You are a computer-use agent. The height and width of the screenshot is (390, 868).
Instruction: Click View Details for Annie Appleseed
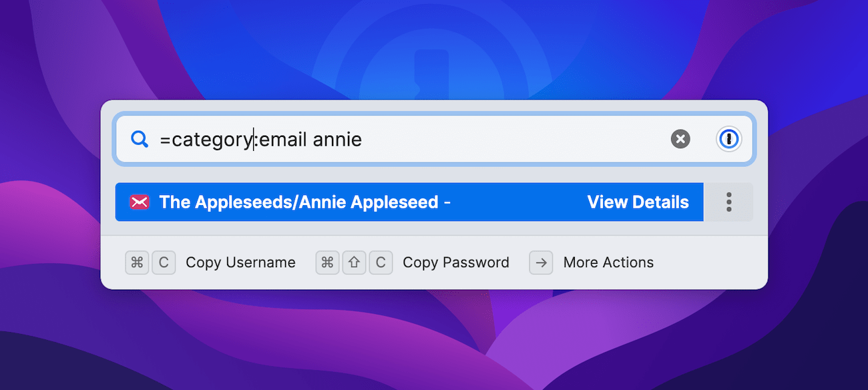[x=638, y=202]
